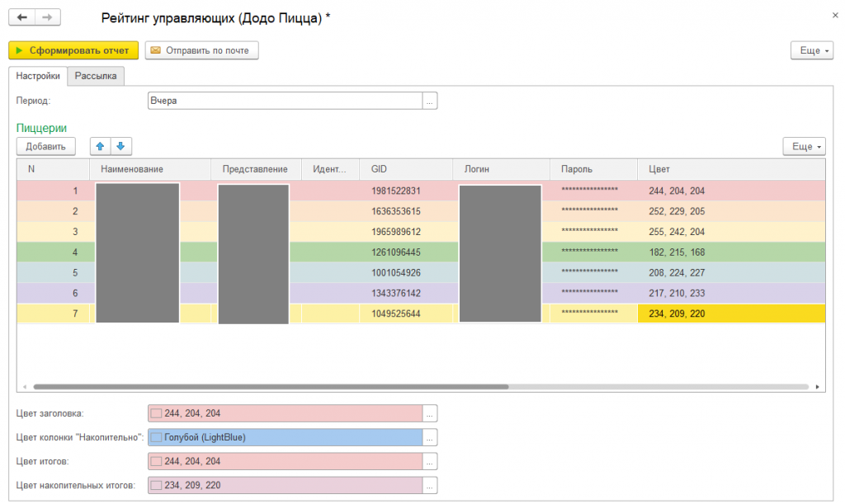The width and height of the screenshot is (845, 504).
Task: Open header color picker ellipsis button
Action: point(430,413)
